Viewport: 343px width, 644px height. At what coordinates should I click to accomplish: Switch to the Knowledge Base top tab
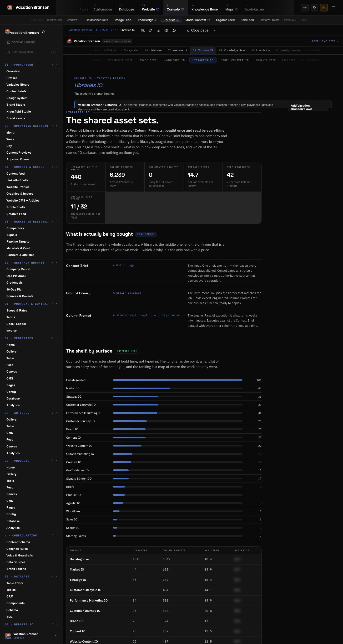204,8
